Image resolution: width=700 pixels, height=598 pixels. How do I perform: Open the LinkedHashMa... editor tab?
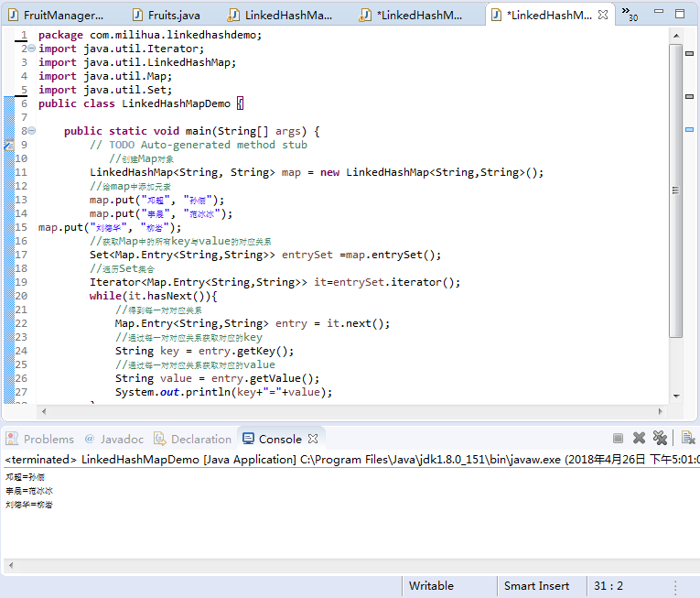[x=280, y=16]
